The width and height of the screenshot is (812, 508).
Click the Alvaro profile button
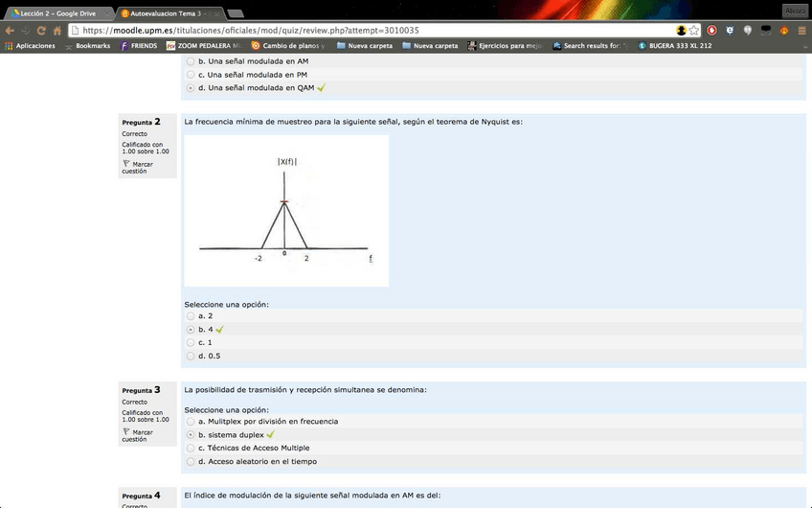[795, 11]
